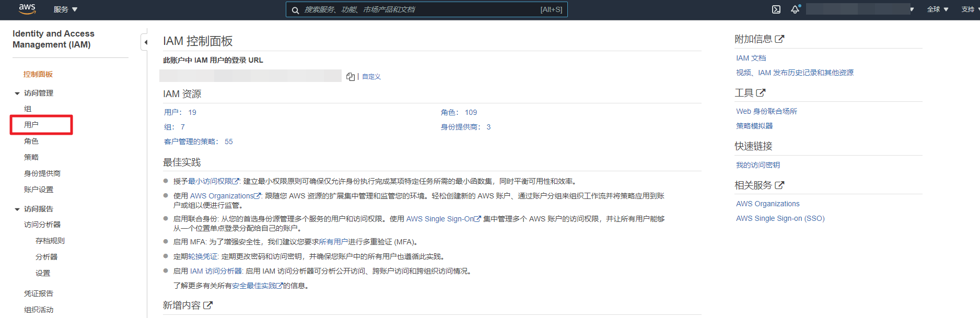This screenshot has width=980, height=318.
Task: Click the AWS logo home icon
Action: click(27, 9)
